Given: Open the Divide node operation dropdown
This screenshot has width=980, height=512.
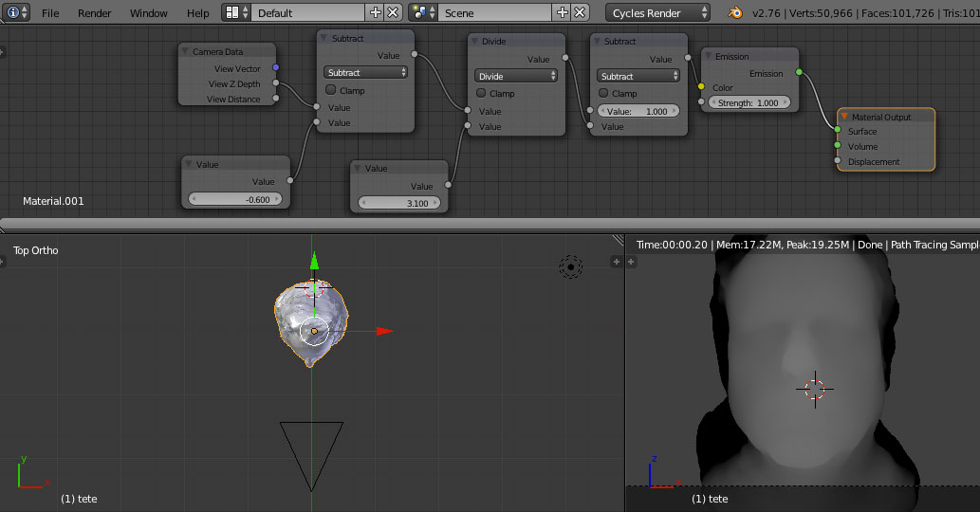Looking at the screenshot, I should click(516, 76).
